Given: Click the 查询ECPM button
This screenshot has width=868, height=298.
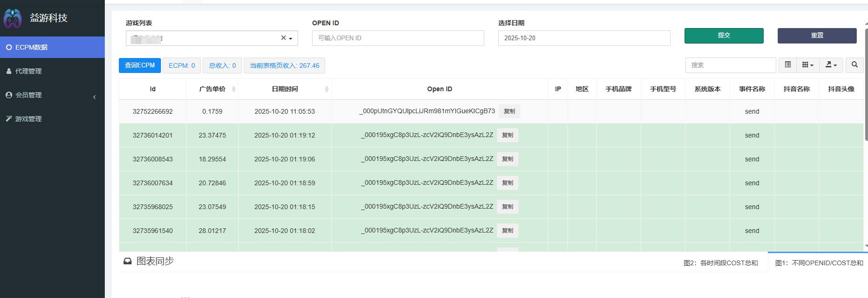Looking at the screenshot, I should tap(139, 65).
